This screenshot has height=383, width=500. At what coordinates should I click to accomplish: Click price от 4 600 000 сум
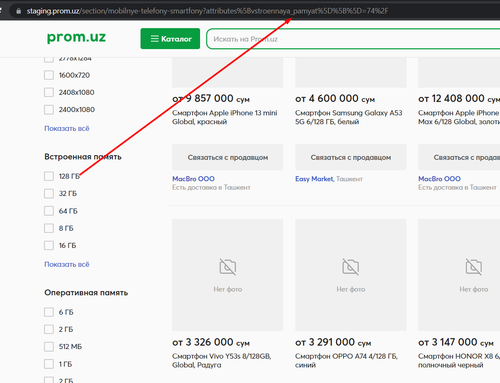[335, 99]
